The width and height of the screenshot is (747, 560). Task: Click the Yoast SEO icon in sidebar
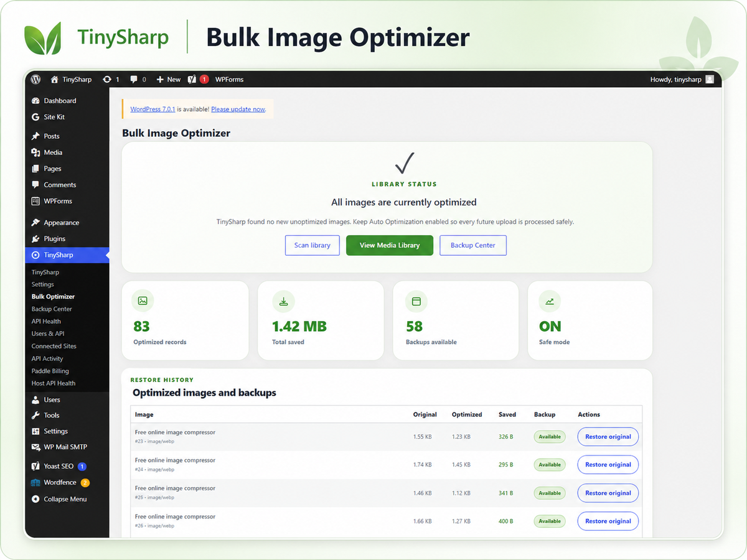point(35,466)
